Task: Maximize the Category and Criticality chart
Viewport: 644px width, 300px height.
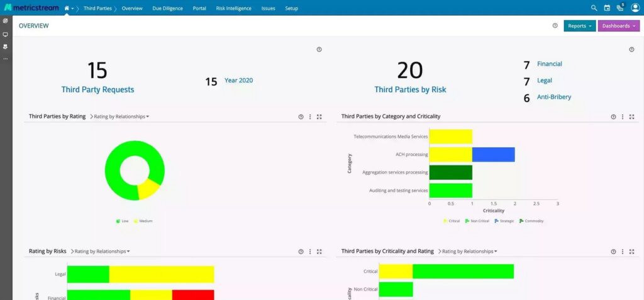Action: [x=631, y=117]
